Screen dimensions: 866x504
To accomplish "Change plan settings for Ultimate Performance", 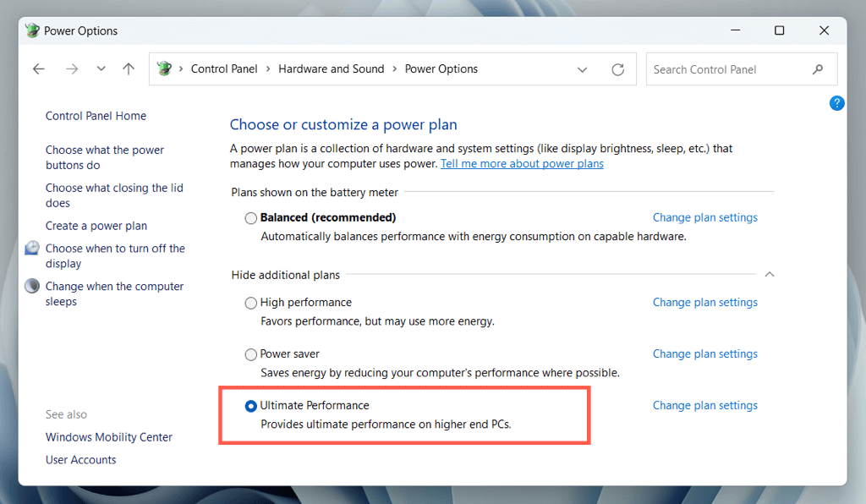I will pyautogui.click(x=704, y=406).
